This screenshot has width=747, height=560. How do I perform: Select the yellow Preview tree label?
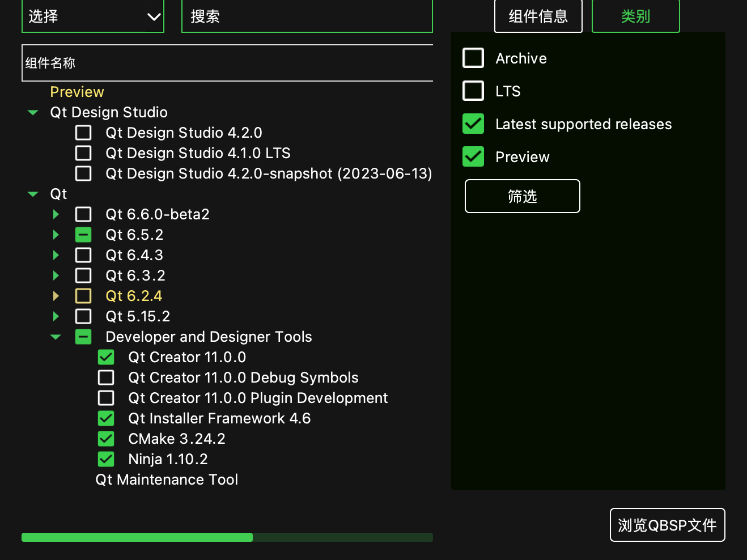click(77, 92)
